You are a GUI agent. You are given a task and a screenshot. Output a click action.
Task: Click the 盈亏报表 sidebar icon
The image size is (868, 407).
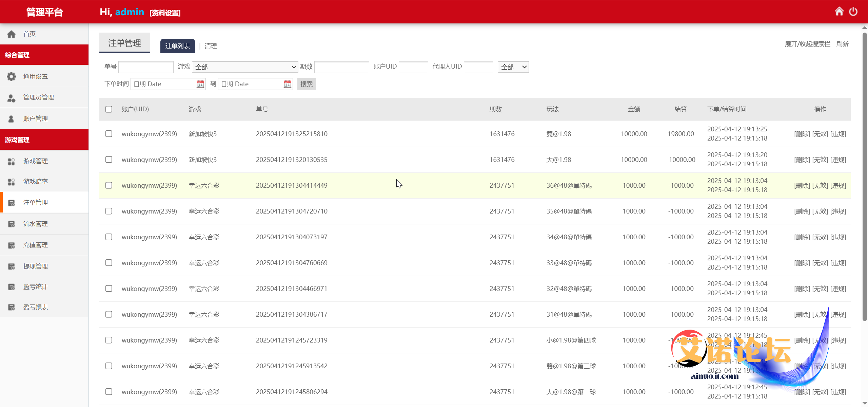tap(12, 307)
